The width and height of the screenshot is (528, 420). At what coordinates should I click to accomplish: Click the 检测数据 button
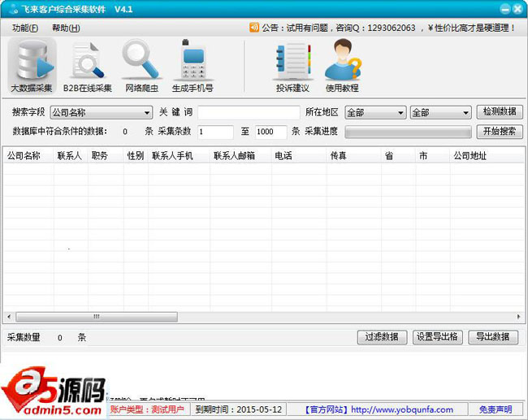[x=500, y=112]
